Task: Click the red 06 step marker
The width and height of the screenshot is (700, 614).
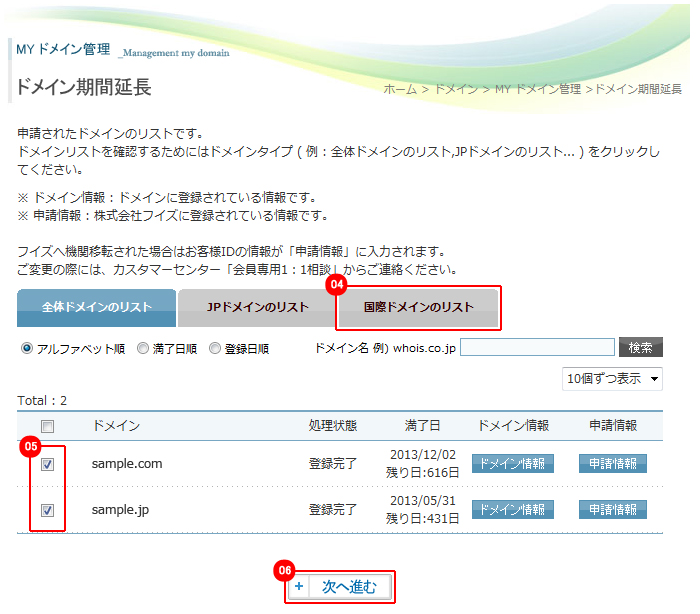Action: coord(285,571)
